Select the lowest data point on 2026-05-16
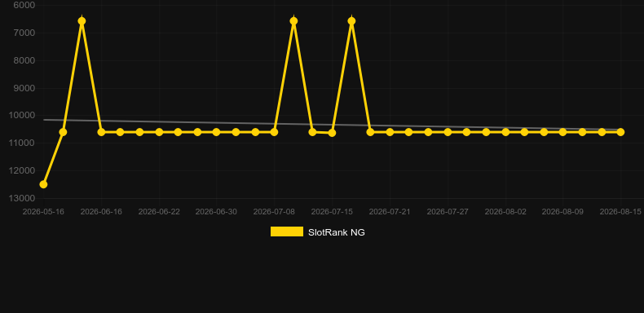This screenshot has height=313, width=644. (43, 184)
